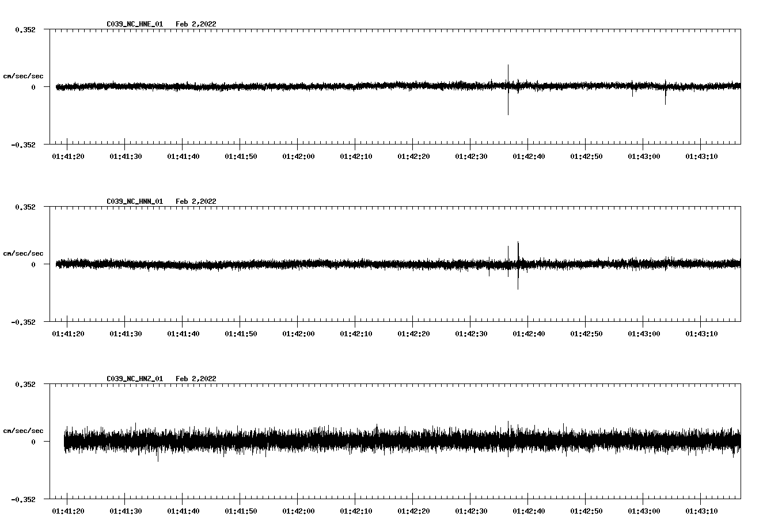Click the C039_NC_HNZ_01 channel title
Screen dimensions: 782x532
(x=135, y=379)
